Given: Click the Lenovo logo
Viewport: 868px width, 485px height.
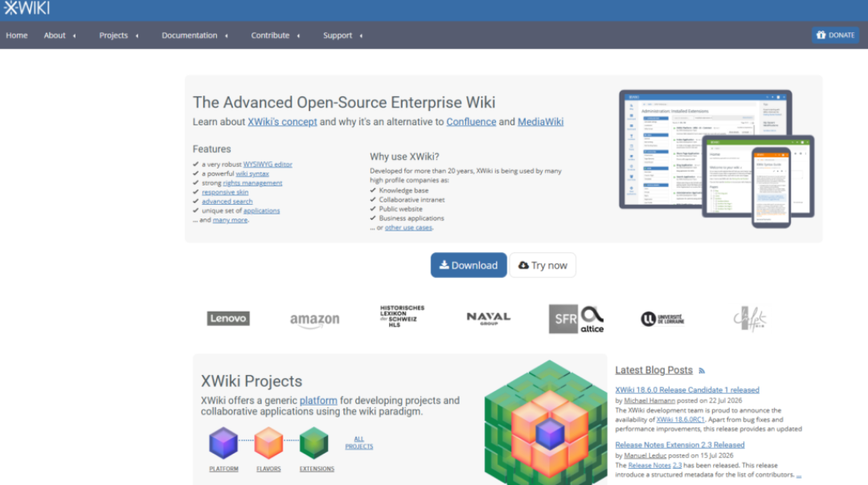Looking at the screenshot, I should [228, 319].
